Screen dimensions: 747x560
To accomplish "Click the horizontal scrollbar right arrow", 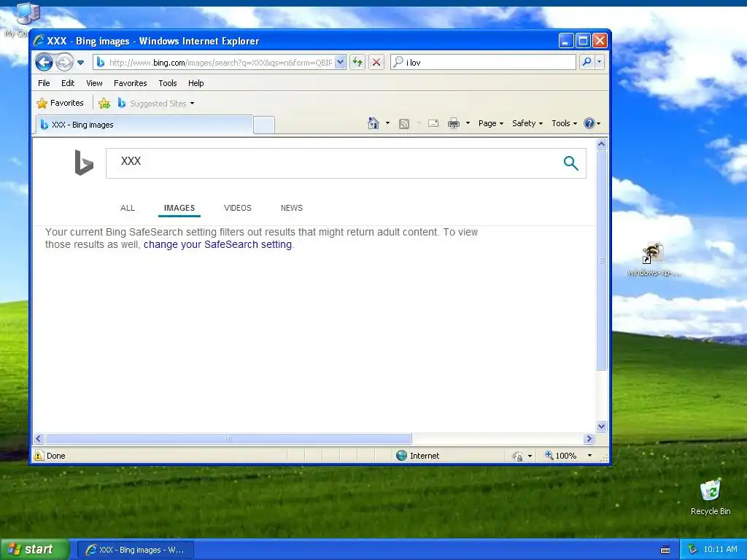I will coord(589,438).
